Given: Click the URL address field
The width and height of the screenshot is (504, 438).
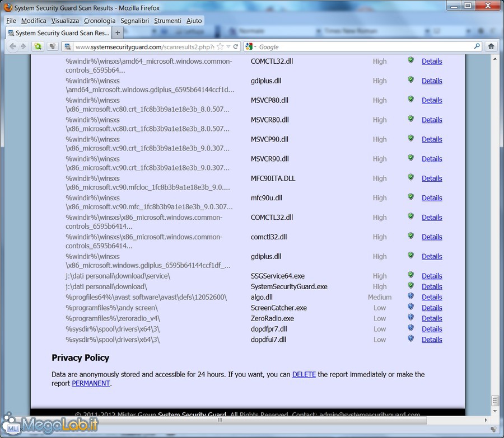Looking at the screenshot, I should coord(144,47).
